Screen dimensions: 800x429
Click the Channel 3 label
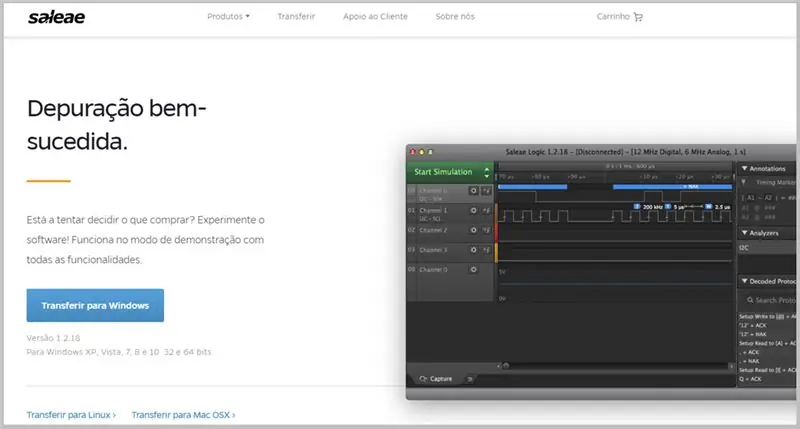click(x=433, y=250)
